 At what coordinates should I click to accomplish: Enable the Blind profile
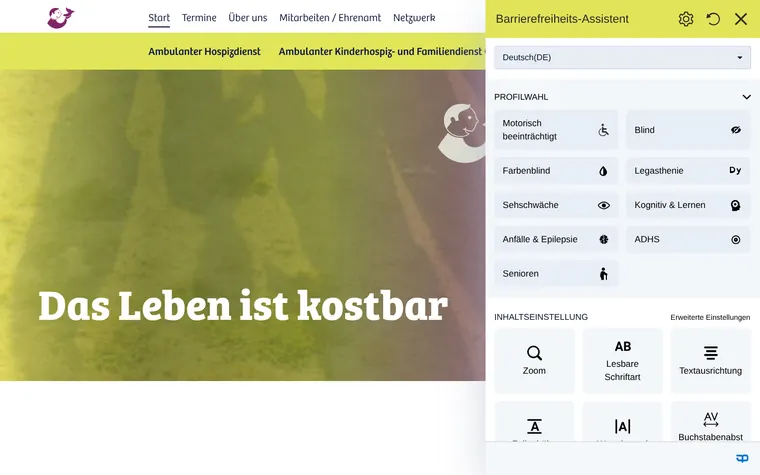click(688, 130)
